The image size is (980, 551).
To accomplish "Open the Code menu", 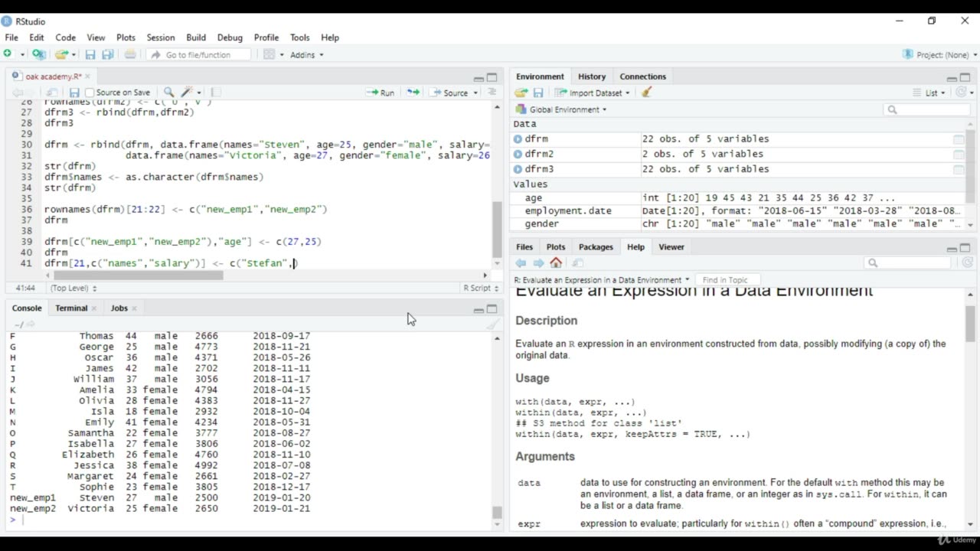I will 65,37.
